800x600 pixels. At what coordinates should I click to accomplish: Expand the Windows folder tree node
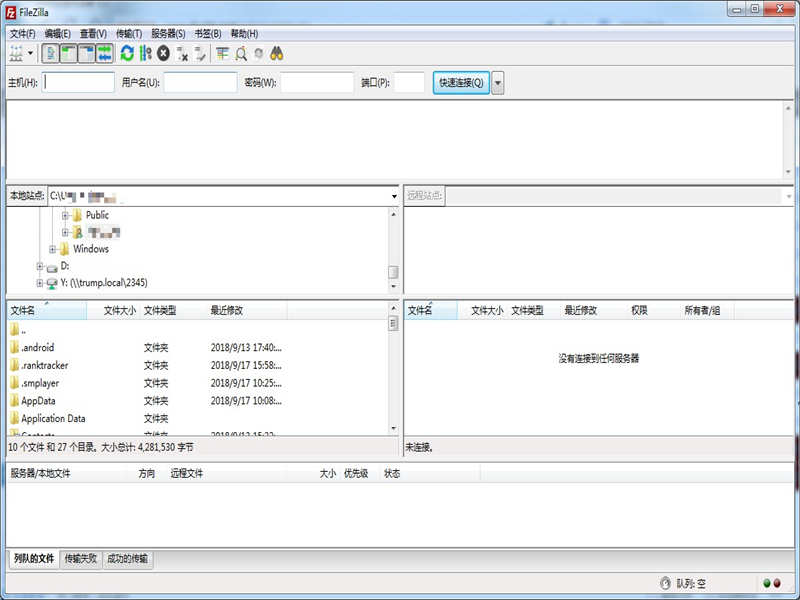[x=53, y=249]
